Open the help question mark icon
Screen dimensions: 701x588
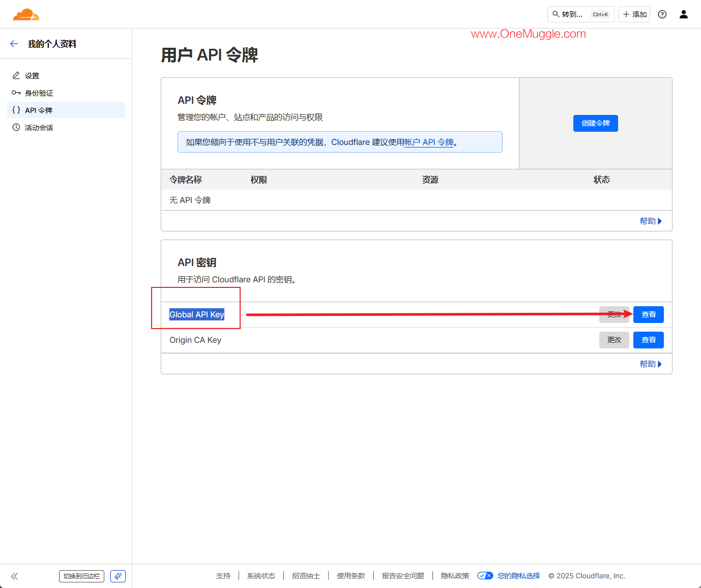point(662,14)
